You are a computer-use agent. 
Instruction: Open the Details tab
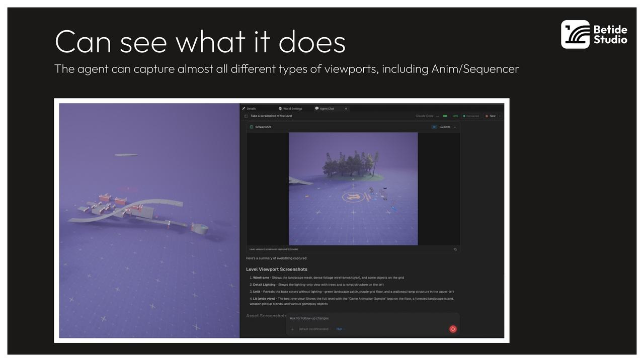[251, 109]
